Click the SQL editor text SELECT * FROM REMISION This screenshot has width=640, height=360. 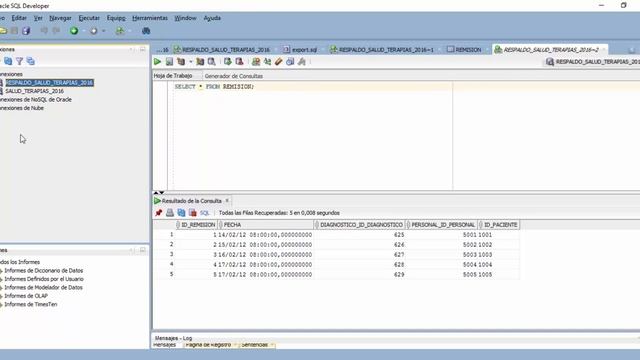[x=214, y=87]
